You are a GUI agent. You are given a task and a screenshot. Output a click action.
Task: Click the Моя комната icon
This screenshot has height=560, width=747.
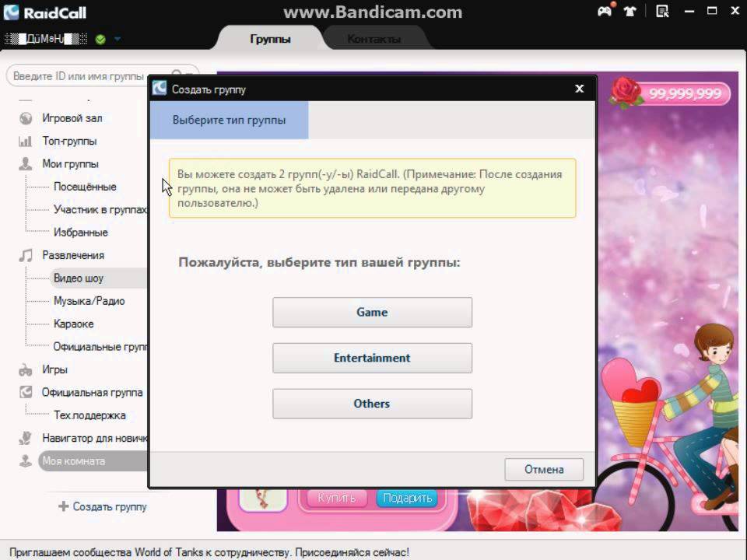(25, 461)
